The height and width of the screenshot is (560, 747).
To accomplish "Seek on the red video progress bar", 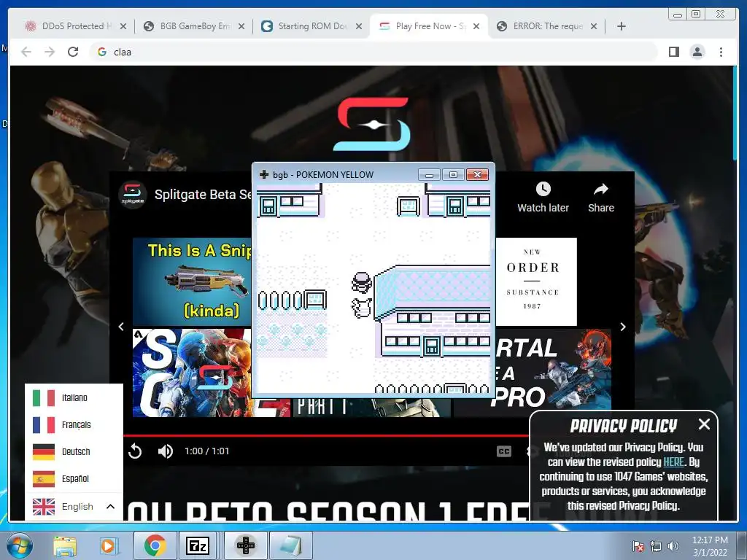I will [x=326, y=435].
